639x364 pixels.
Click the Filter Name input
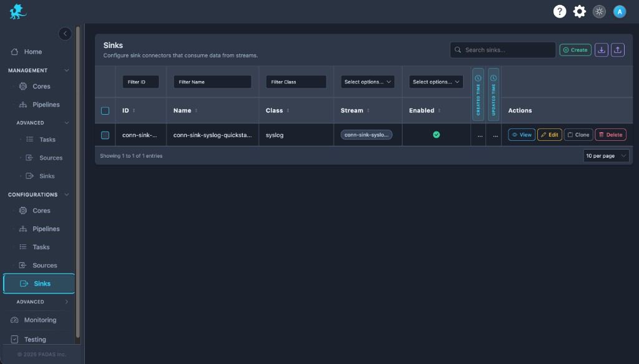click(212, 82)
